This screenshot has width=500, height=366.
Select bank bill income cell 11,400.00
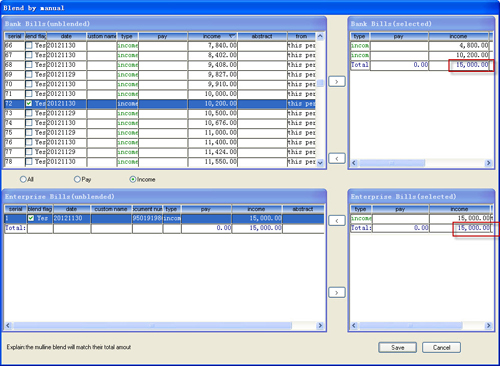(213, 142)
